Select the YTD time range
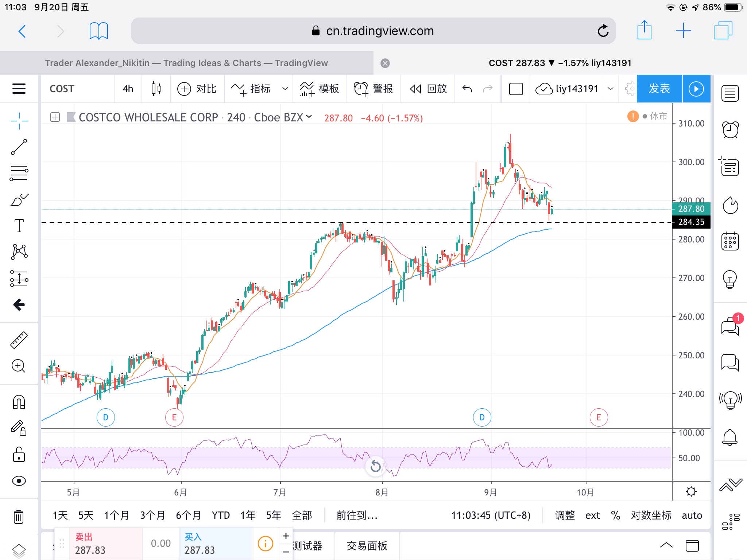Viewport: 747px width, 560px height. tap(221, 515)
